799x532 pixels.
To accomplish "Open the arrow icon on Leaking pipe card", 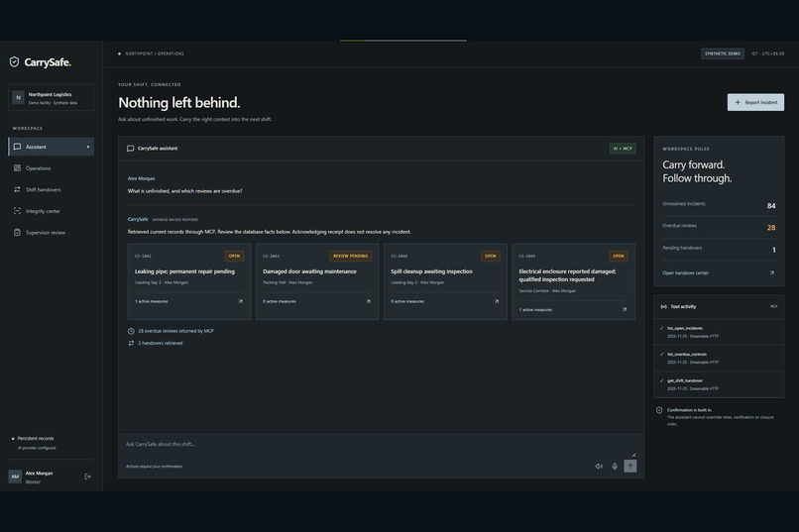I will [241, 301].
